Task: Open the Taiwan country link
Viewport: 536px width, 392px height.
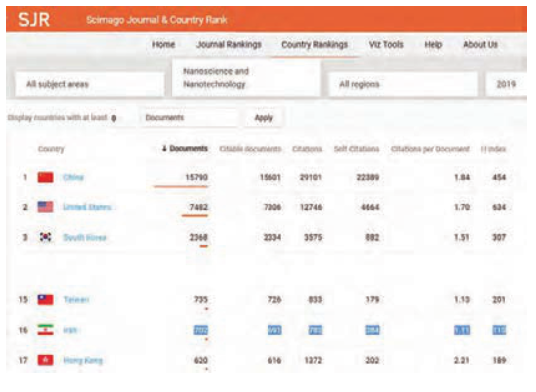Action: [x=76, y=300]
